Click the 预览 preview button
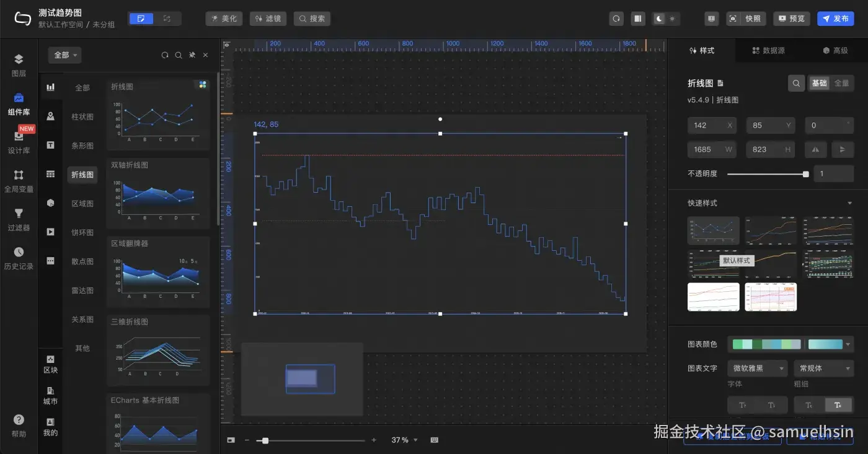Image resolution: width=868 pixels, height=454 pixels. pos(792,19)
